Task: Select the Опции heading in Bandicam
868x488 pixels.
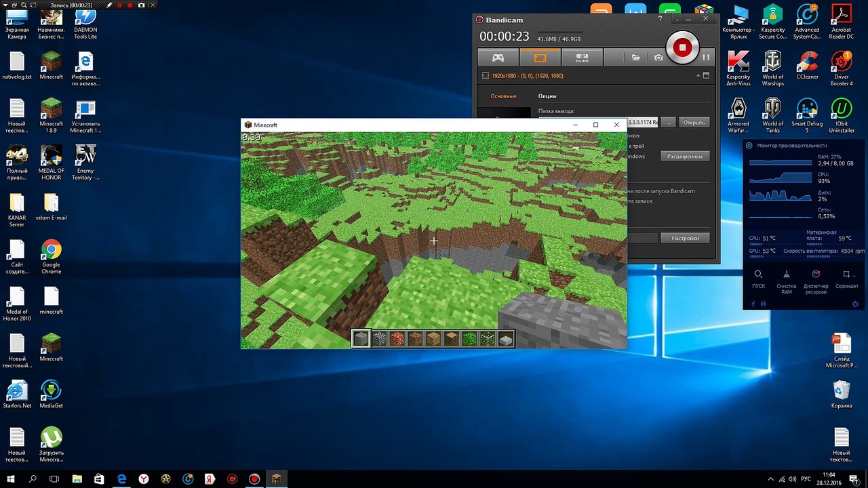Action: tap(547, 96)
